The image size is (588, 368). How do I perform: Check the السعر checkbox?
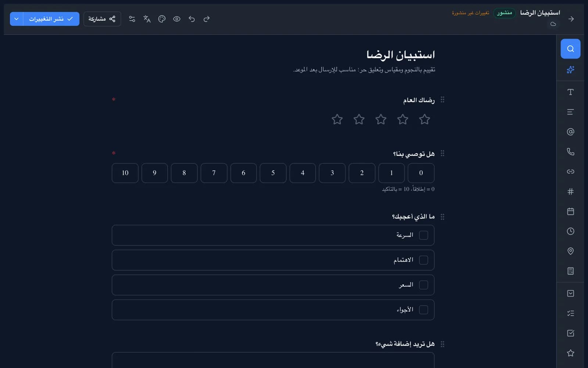click(x=424, y=285)
